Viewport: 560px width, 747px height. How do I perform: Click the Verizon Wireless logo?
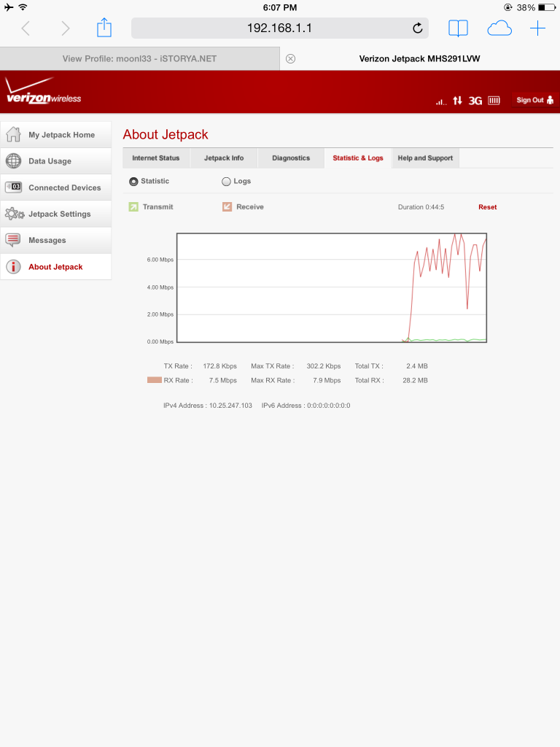pyautogui.click(x=42, y=93)
